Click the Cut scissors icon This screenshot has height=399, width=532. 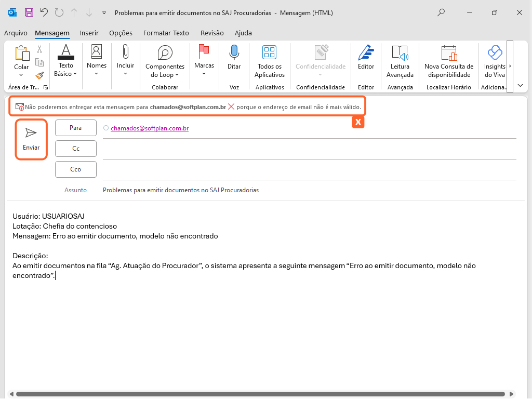click(x=39, y=49)
